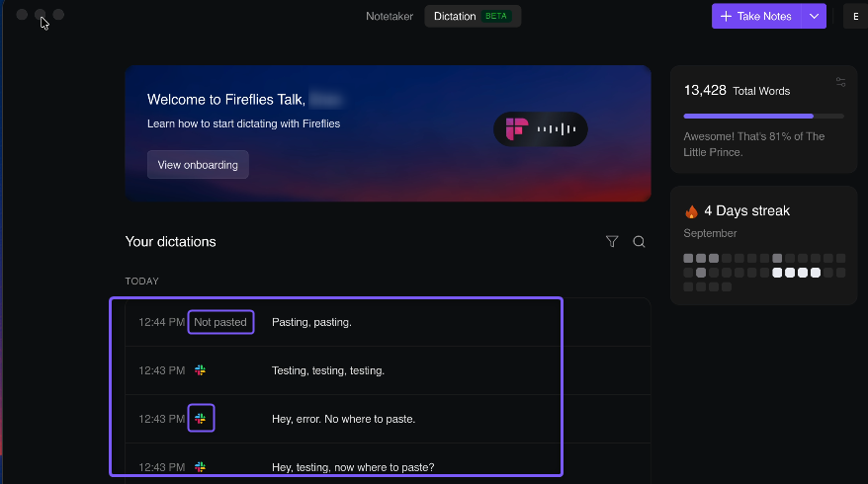This screenshot has width=868, height=484.
Task: Select the Dictation BETA tab
Action: point(473,16)
